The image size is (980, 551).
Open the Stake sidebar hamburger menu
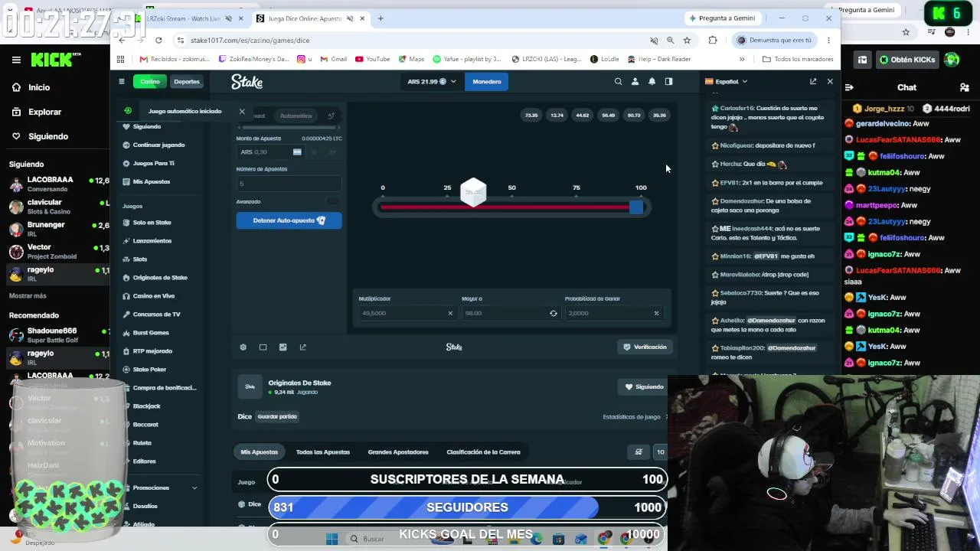pyautogui.click(x=121, y=81)
